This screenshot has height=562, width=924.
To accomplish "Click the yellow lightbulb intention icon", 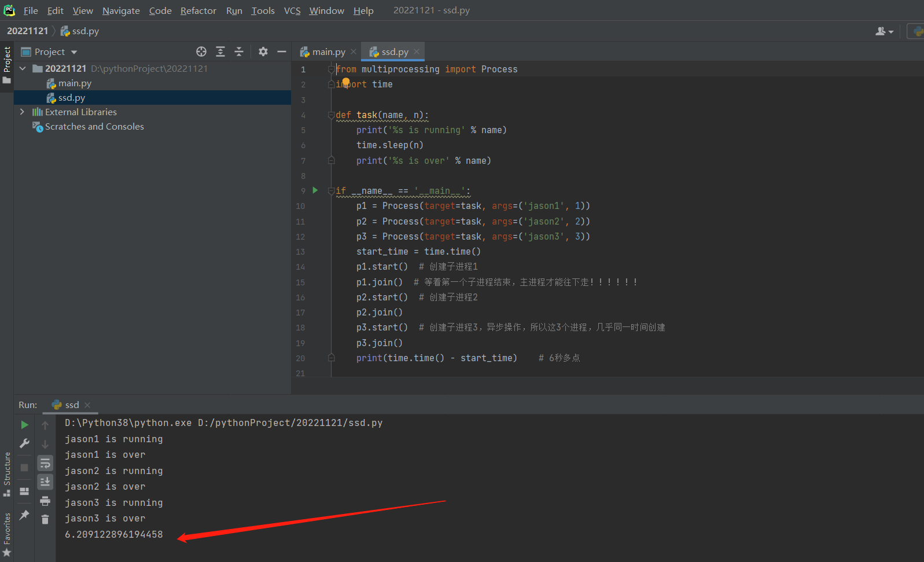I will click(346, 82).
